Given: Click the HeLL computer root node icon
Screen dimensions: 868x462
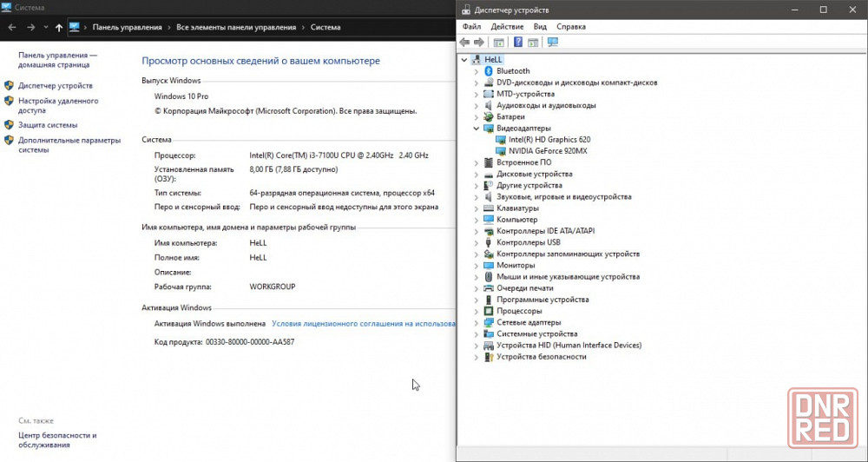Looking at the screenshot, I should point(477,59).
